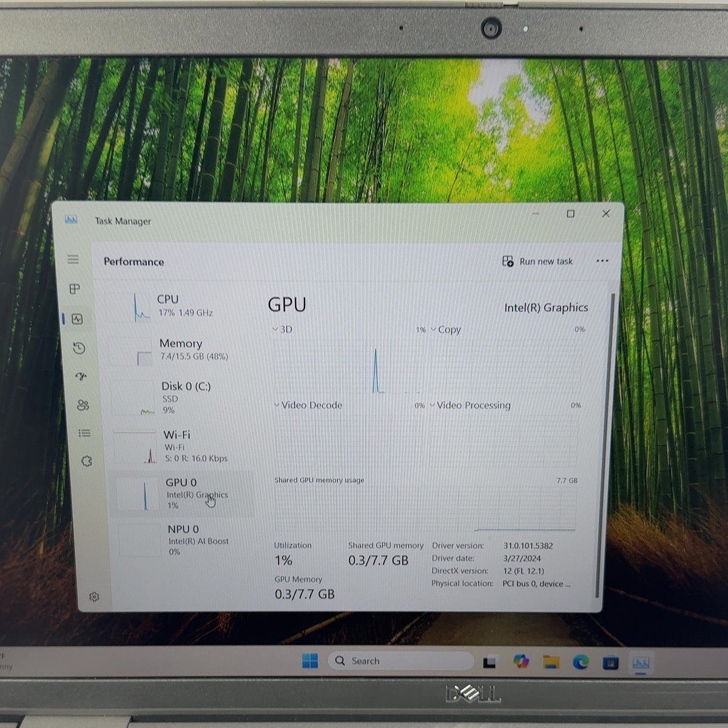Open File Explorer from the taskbar

[551, 662]
